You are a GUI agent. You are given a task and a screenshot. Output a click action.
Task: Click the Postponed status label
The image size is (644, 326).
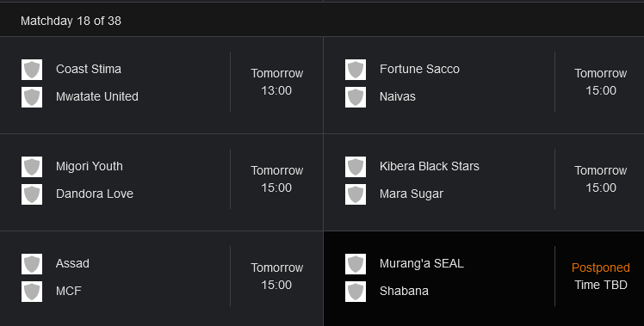pos(600,268)
